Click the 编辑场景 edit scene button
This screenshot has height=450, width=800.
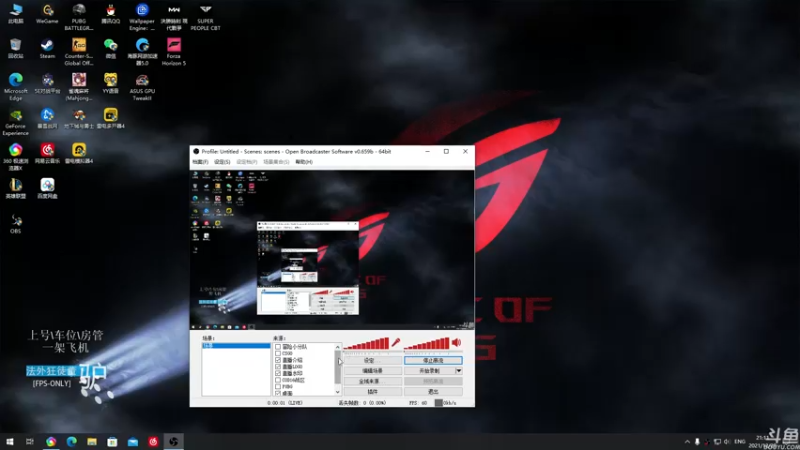(x=372, y=371)
